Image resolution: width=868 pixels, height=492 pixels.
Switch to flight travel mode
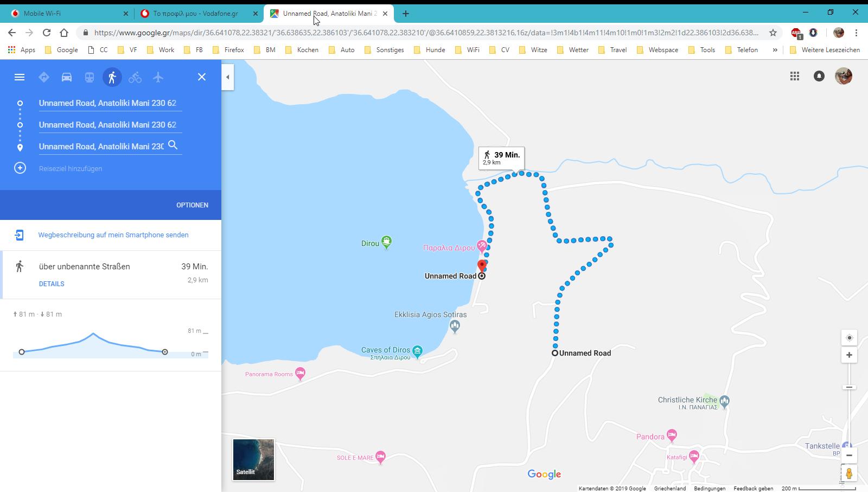[x=158, y=77]
